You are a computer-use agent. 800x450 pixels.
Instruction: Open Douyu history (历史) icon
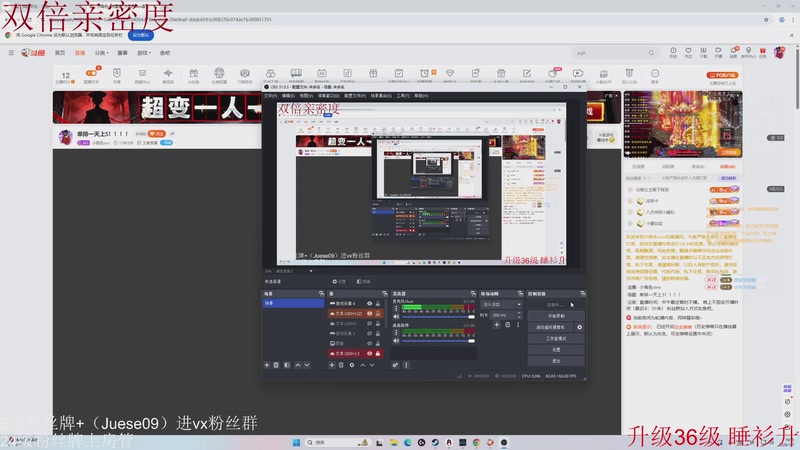pyautogui.click(x=673, y=52)
